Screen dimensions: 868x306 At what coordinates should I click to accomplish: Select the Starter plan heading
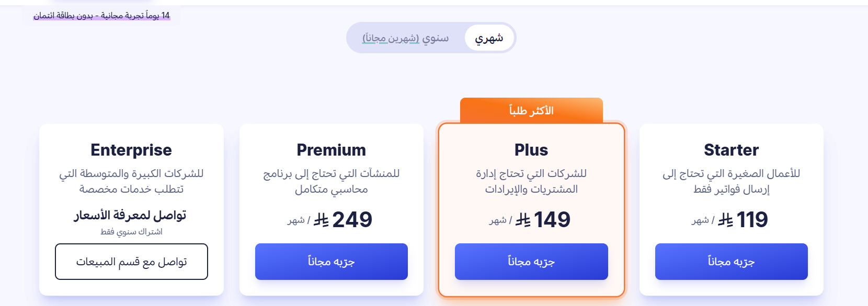pyautogui.click(x=731, y=149)
